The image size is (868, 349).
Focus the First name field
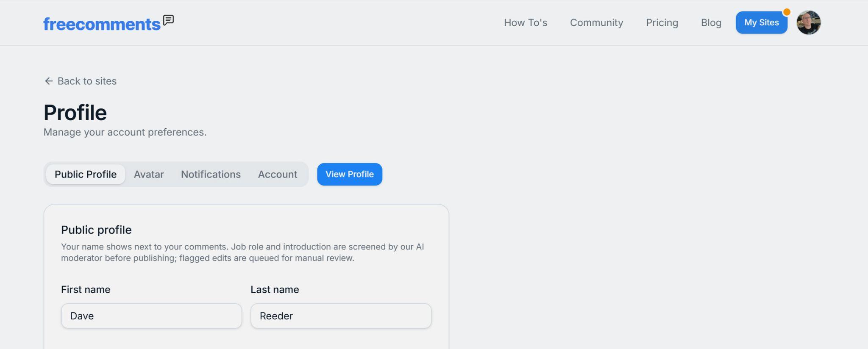(x=151, y=316)
